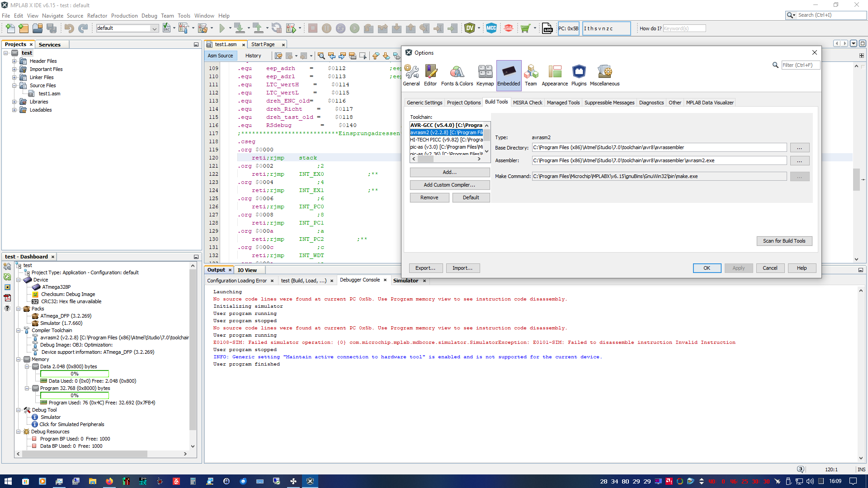This screenshot has height=488, width=868.
Task: Click the Add... toolchain button
Action: point(450,172)
